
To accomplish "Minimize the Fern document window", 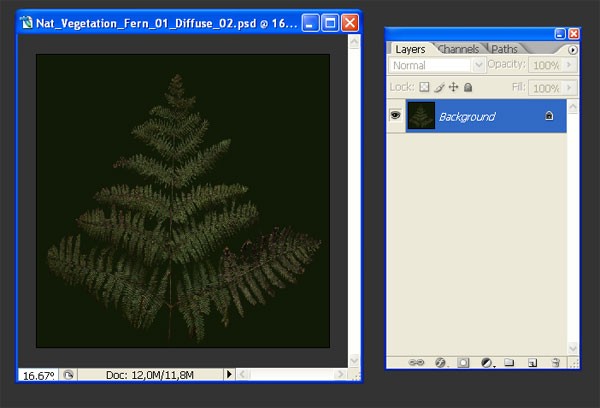I will point(310,23).
